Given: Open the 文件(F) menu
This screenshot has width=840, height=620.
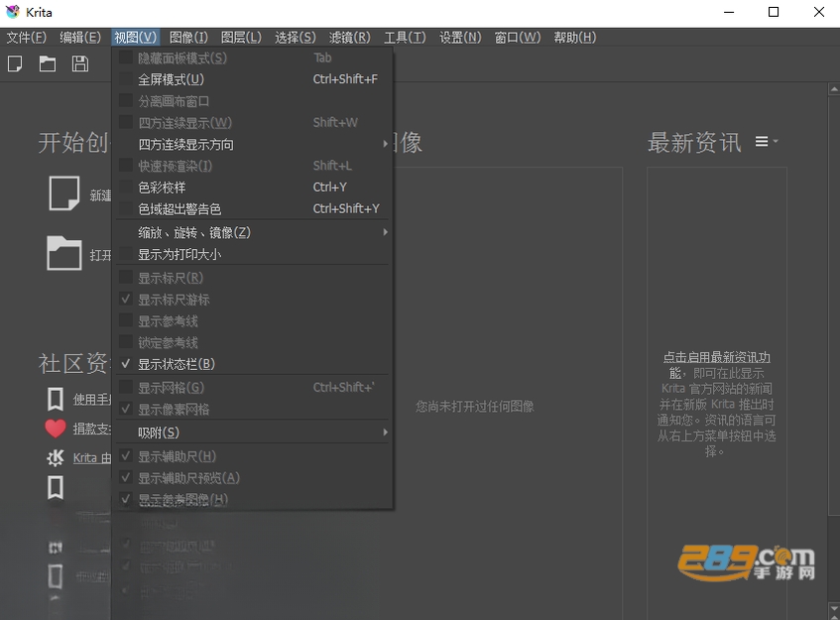Looking at the screenshot, I should tap(26, 38).
